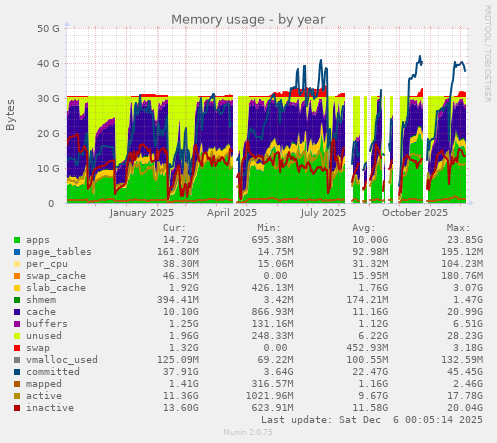497x443 pixels.
Task: Click the cache average value 11.16G
Action: pyautogui.click(x=370, y=312)
